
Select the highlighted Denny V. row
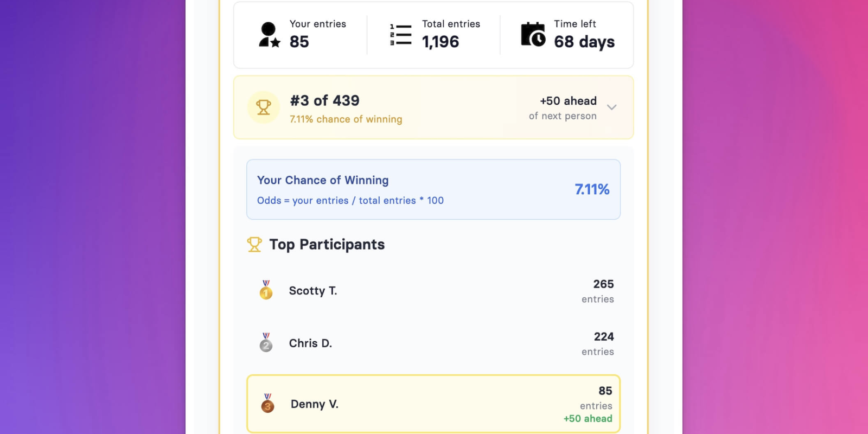coord(433,404)
